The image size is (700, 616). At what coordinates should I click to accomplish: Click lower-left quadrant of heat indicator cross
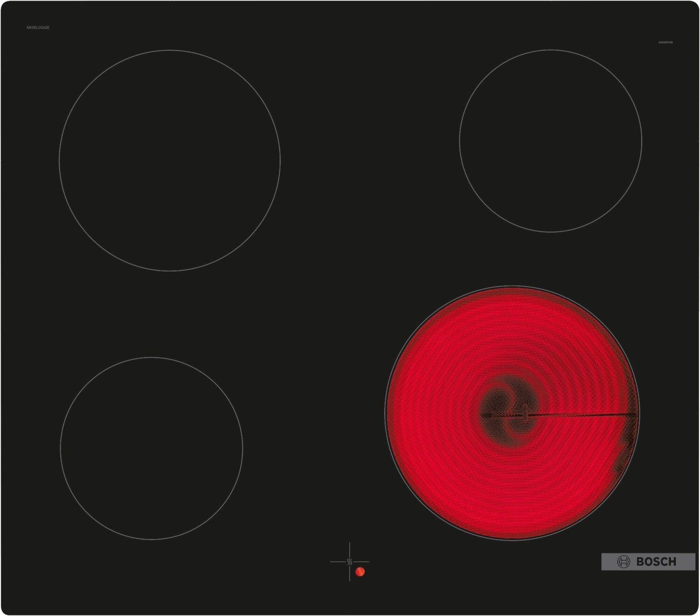(x=340, y=572)
